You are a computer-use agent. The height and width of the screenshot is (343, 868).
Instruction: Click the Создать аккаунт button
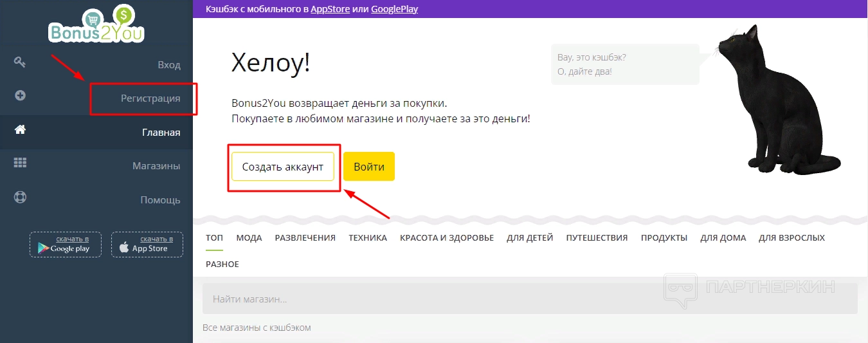(x=283, y=166)
